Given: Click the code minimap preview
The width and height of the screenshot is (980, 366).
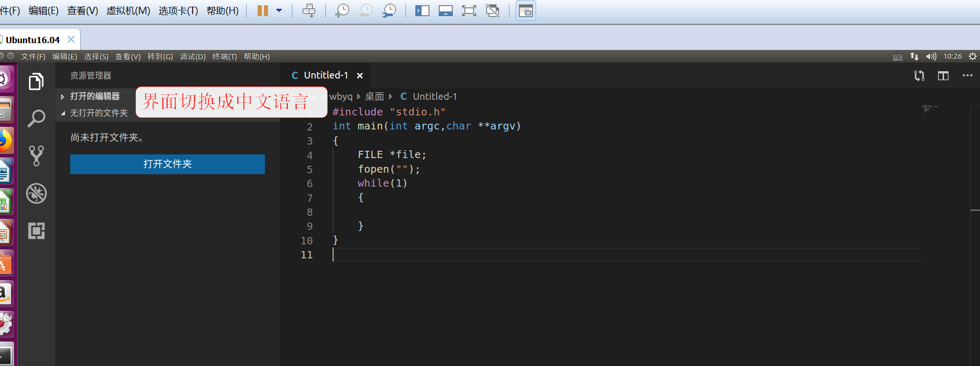Looking at the screenshot, I should pos(929,110).
